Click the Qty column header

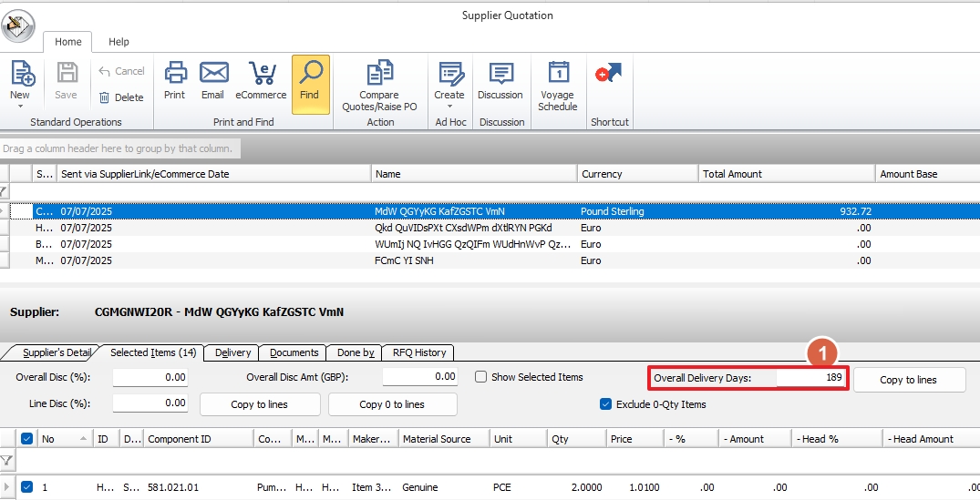pos(577,439)
